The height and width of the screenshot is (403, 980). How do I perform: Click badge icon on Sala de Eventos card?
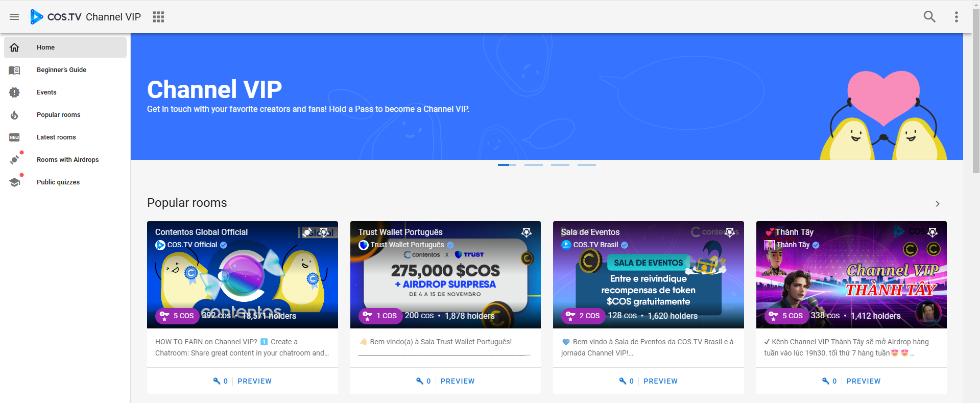[x=730, y=232]
